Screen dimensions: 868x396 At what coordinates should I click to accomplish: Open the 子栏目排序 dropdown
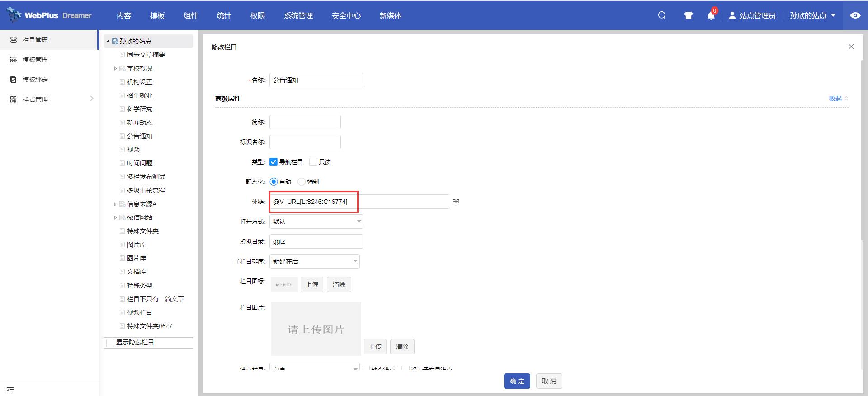coord(315,261)
